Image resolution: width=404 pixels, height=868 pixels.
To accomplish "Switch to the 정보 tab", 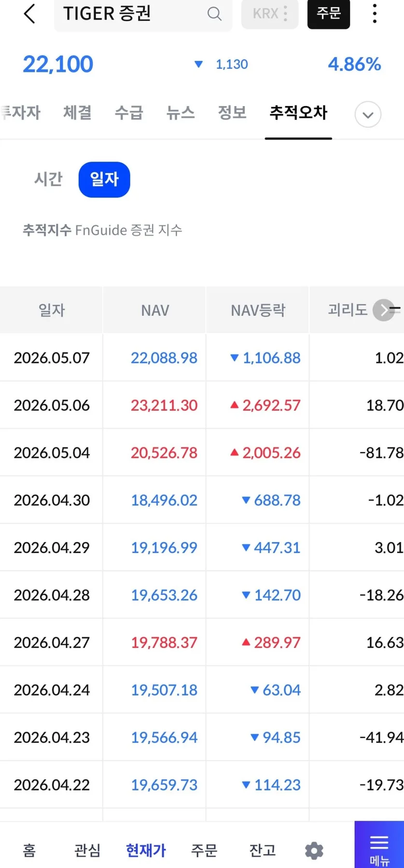I will tap(232, 112).
